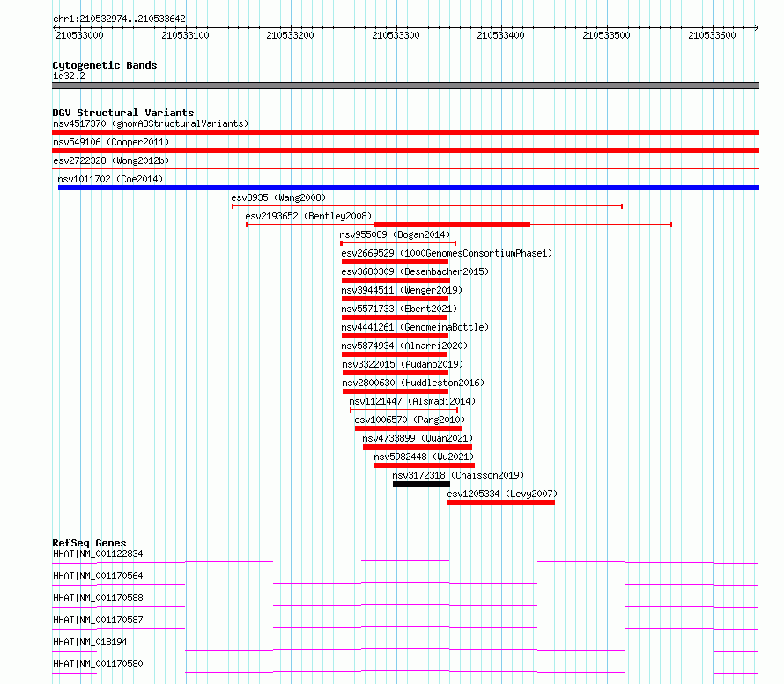Open variant nsv3322015 (Audano2019)

[x=403, y=364]
